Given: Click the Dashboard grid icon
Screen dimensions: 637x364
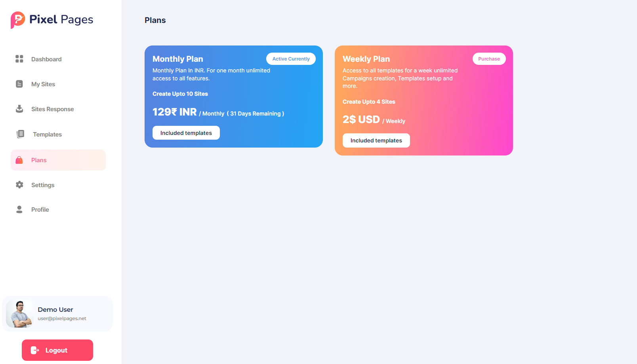Looking at the screenshot, I should [x=19, y=59].
